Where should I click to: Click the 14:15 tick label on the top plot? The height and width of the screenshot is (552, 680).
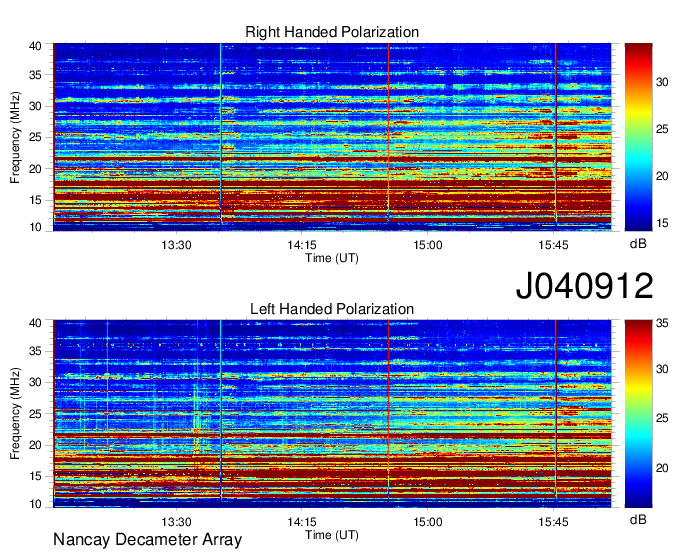tap(302, 245)
